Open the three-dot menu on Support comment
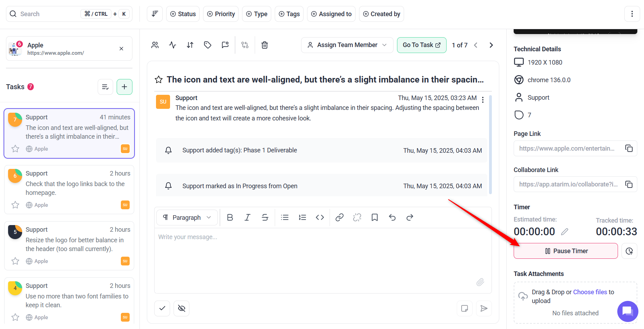This screenshot has height=329, width=644. [x=483, y=100]
